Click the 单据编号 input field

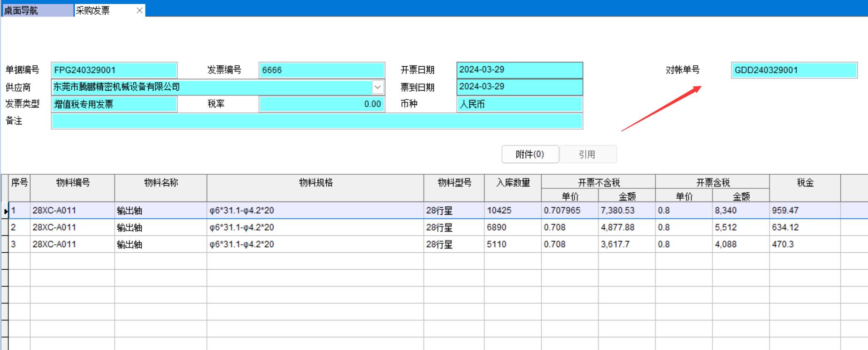114,70
